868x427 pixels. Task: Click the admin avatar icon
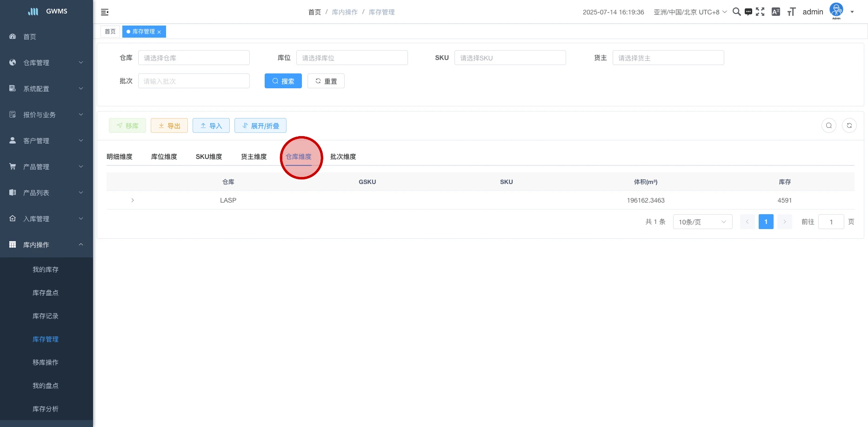coord(836,10)
